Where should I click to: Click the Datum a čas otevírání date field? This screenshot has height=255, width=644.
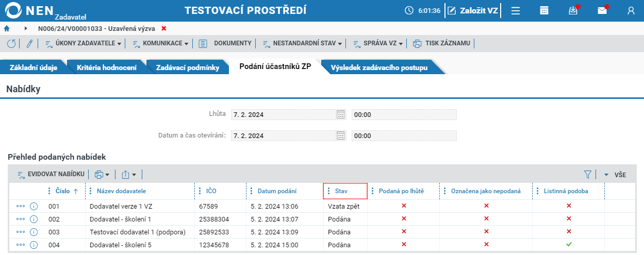coord(283,135)
